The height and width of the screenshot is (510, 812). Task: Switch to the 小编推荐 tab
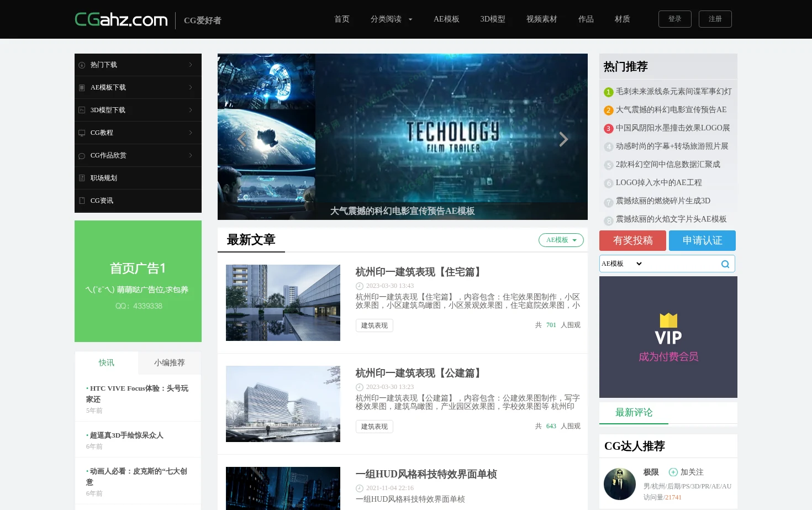[x=170, y=363]
